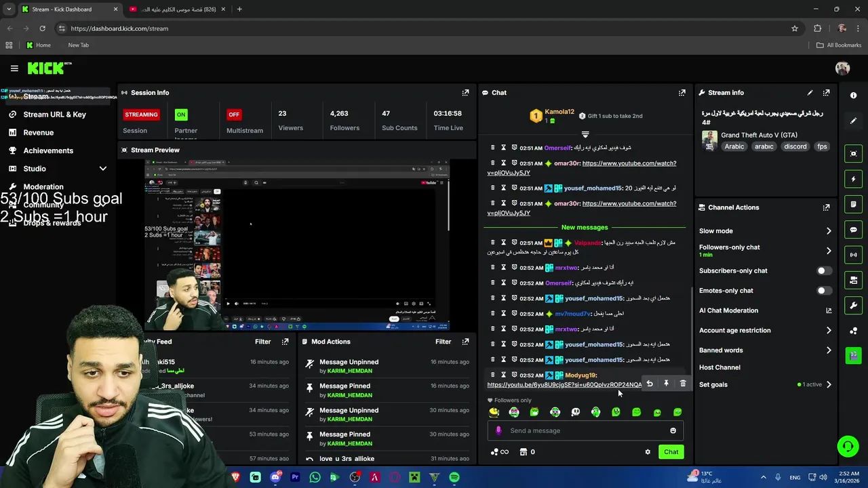Viewport: 868px width, 488px height.
Task: Pop out the Mod Actions panel
Action: point(465,342)
